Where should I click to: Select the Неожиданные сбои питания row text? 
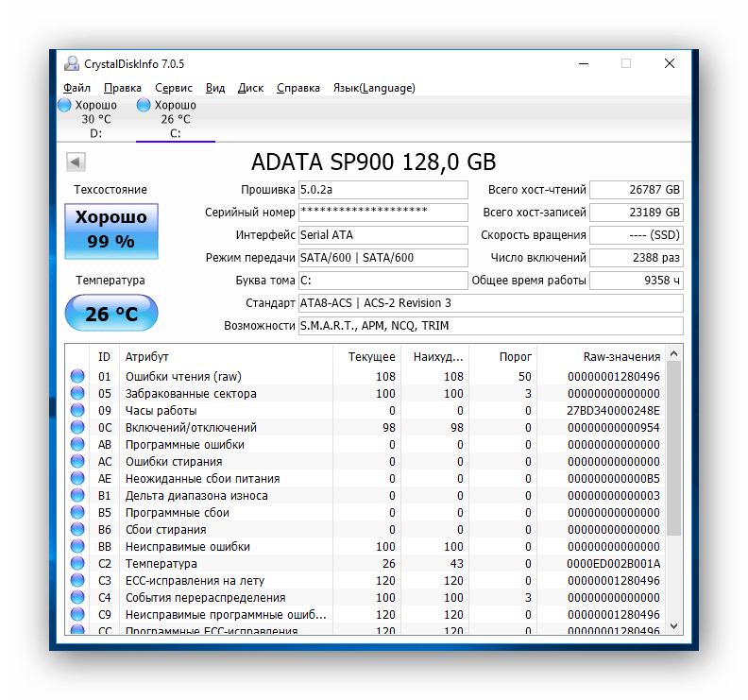pos(203,479)
